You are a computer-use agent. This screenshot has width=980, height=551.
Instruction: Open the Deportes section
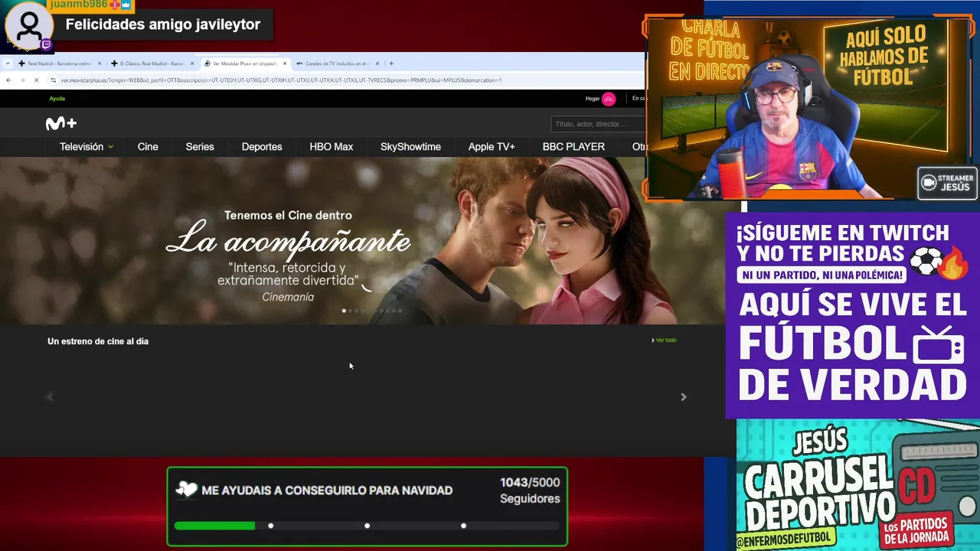tap(262, 147)
